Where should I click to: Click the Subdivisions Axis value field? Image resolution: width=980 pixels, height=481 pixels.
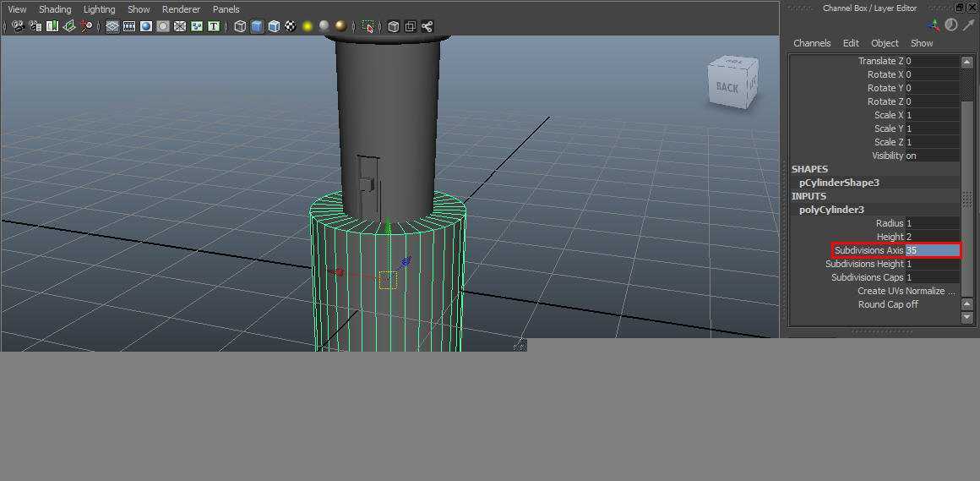[x=932, y=250]
